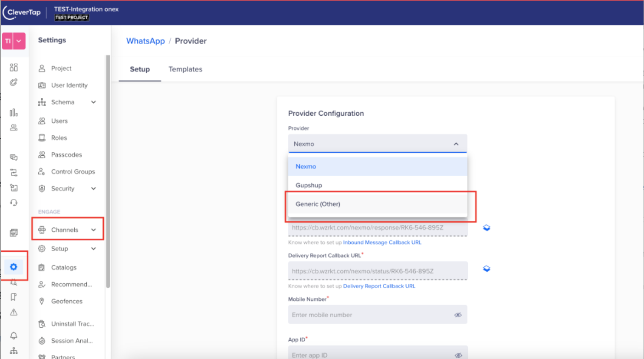Open Settings gear icon in left rail
Image resolution: width=644 pixels, height=359 pixels.
(14, 267)
